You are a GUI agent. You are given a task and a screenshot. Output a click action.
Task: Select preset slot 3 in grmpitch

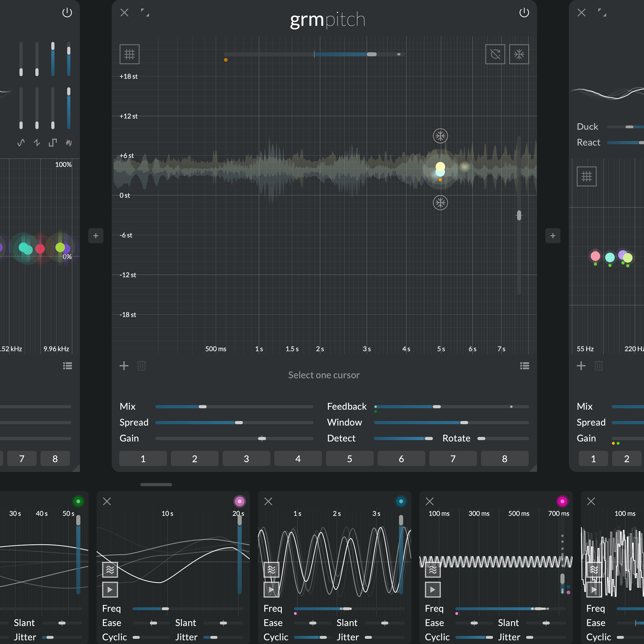[246, 459]
